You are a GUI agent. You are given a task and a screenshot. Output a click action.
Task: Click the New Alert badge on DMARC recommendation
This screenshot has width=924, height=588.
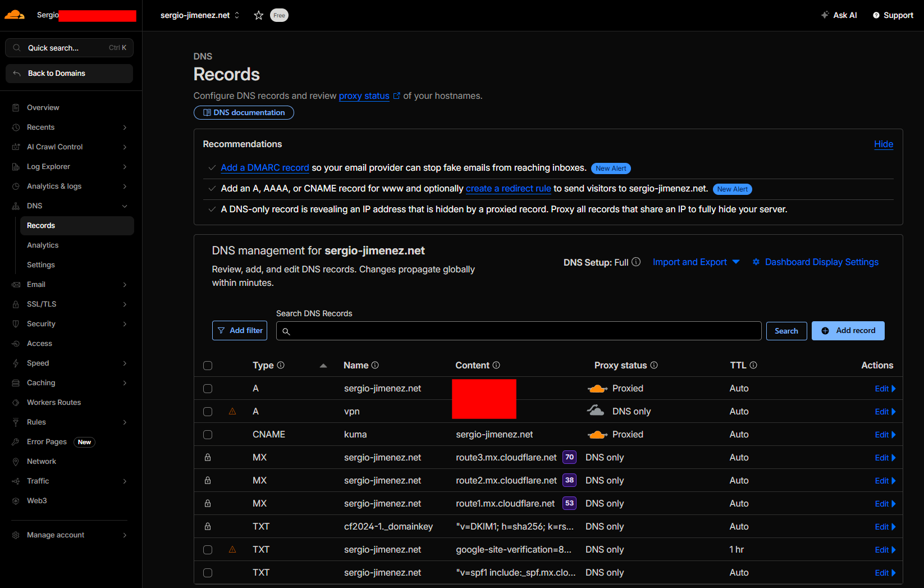[x=611, y=168]
